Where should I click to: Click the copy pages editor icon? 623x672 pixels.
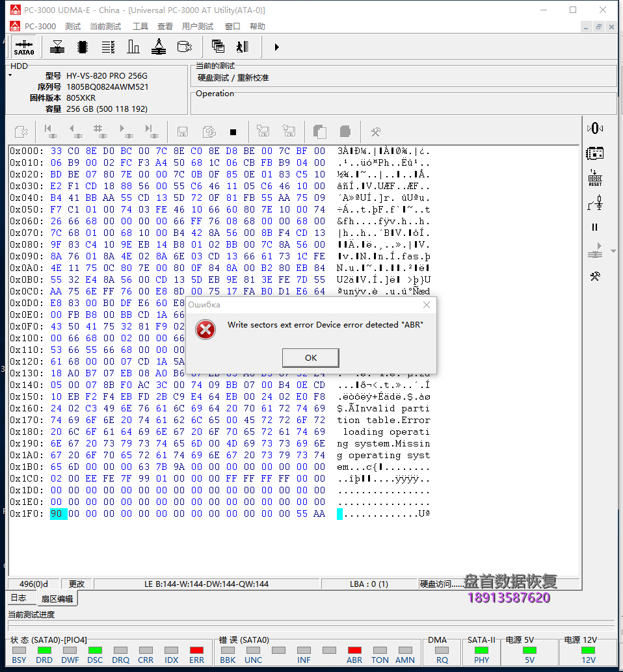click(x=320, y=131)
